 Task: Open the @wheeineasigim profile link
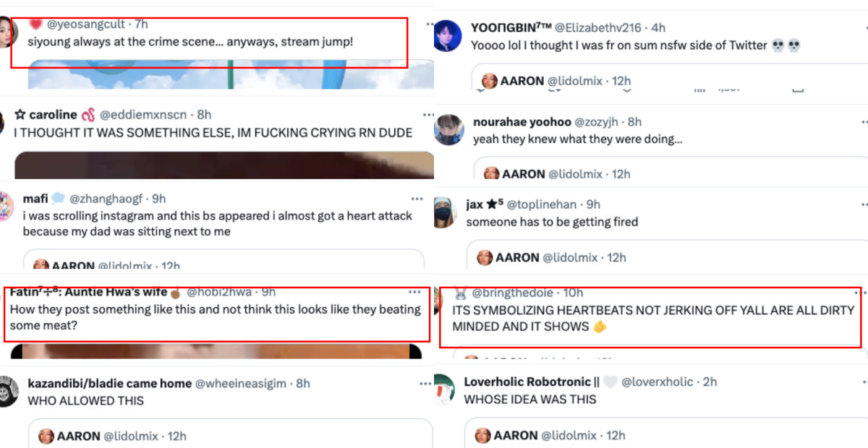pos(242,384)
